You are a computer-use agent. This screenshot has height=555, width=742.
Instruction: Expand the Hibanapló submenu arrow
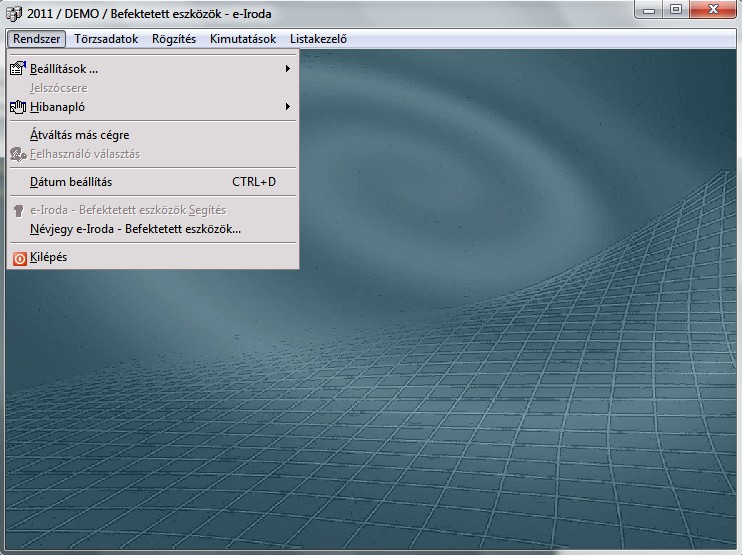point(287,106)
